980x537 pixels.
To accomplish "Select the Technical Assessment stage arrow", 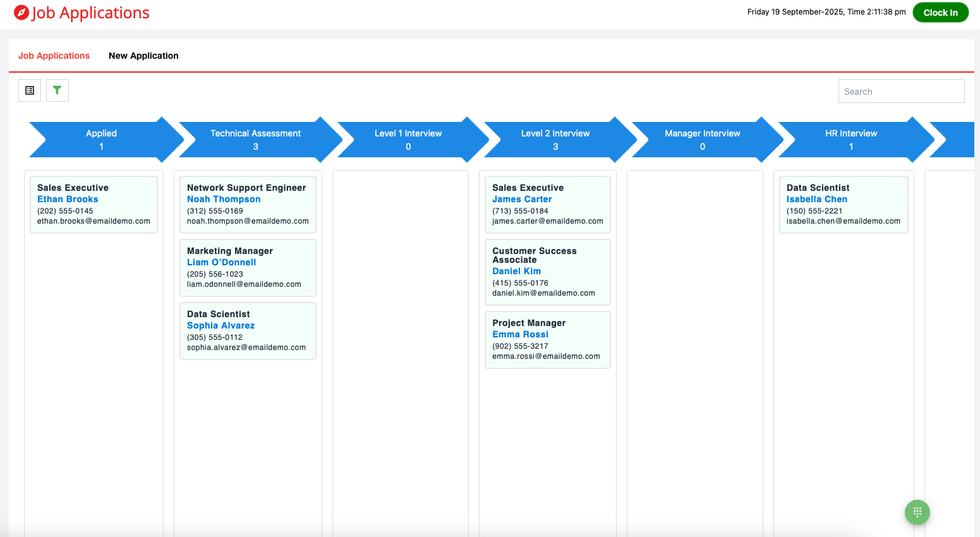I will [x=256, y=140].
